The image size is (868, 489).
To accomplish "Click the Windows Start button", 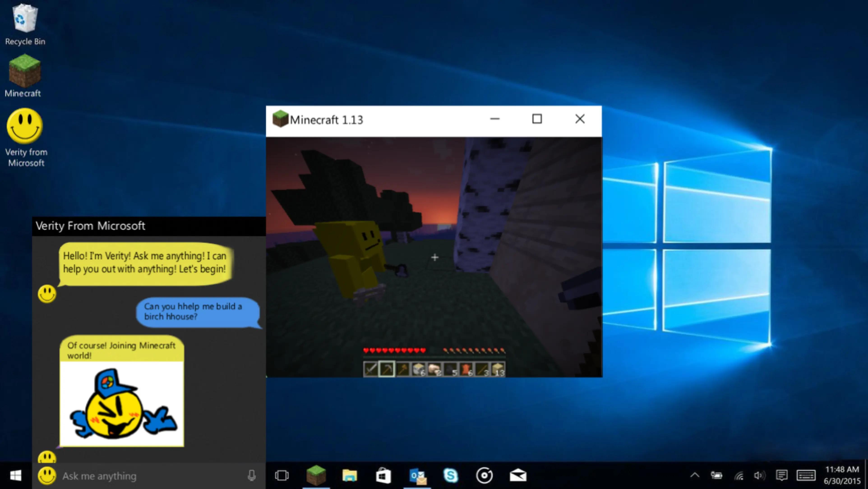I will click(16, 475).
